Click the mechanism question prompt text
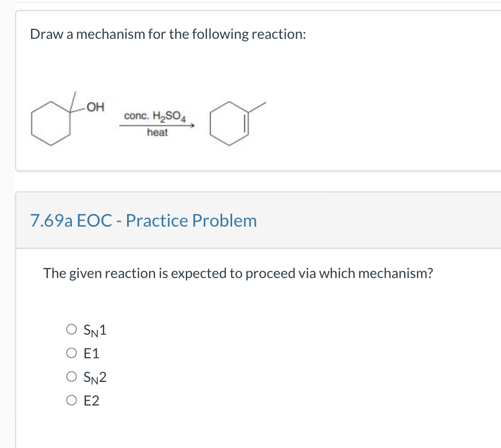The height and width of the screenshot is (448, 501). click(x=238, y=273)
